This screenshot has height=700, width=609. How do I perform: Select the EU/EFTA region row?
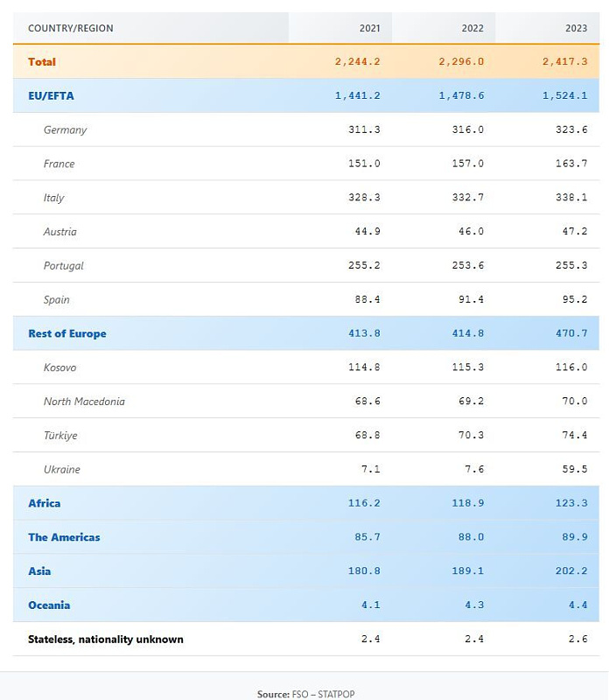(x=51, y=96)
